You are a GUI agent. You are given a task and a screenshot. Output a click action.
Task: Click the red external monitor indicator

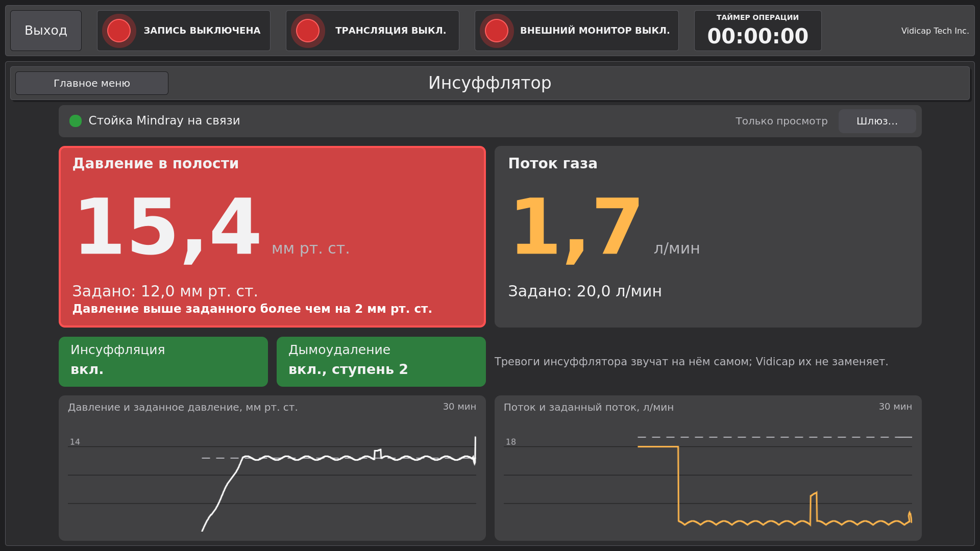(x=497, y=31)
